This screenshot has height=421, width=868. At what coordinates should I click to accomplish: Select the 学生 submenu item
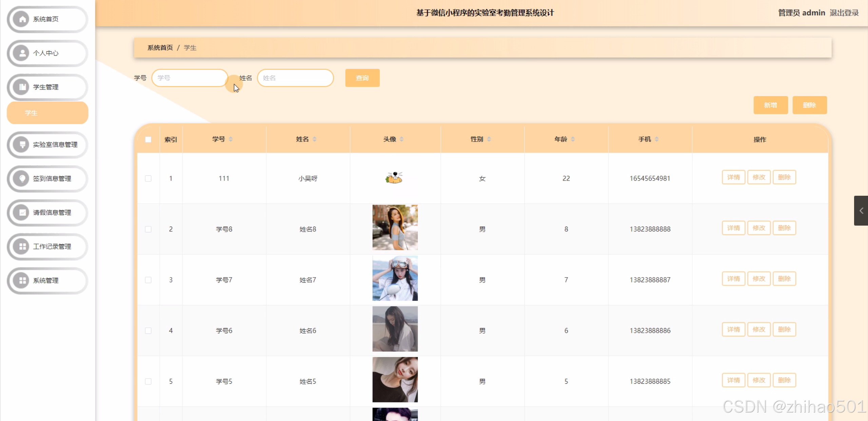coord(47,113)
